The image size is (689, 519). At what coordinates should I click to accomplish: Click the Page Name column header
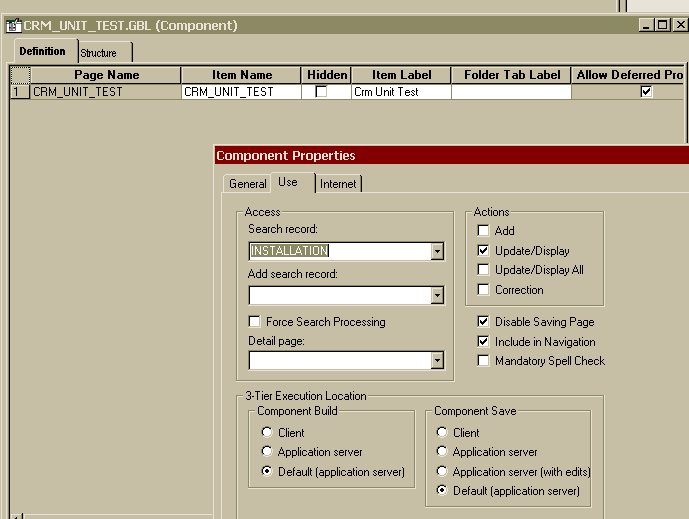(x=106, y=75)
